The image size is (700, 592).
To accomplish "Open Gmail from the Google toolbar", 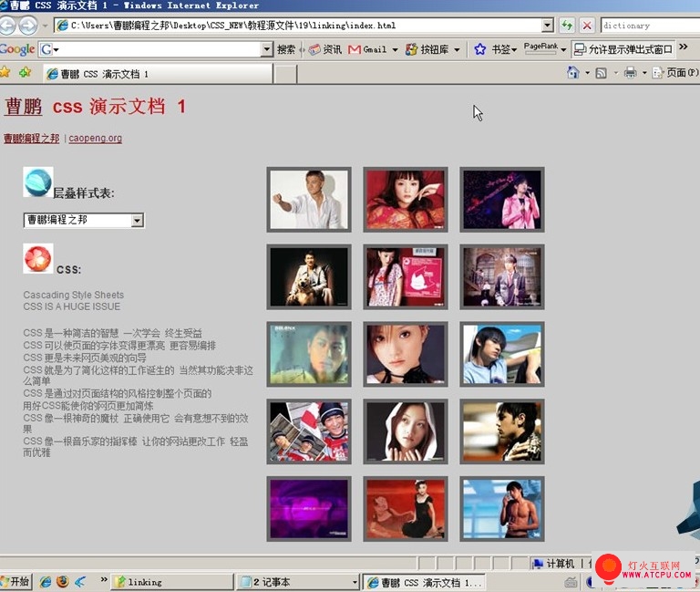I will 367,49.
